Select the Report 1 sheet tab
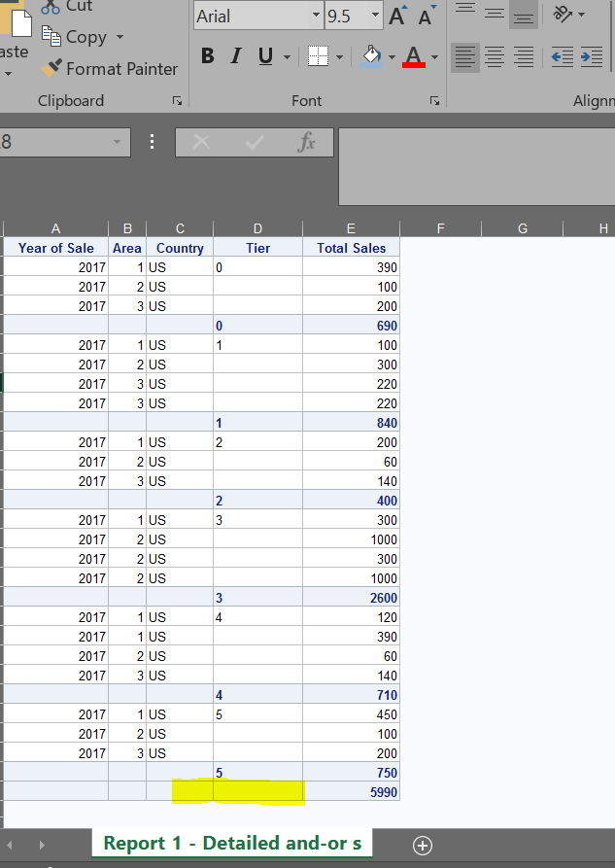This screenshot has height=868, width=615. click(232, 843)
